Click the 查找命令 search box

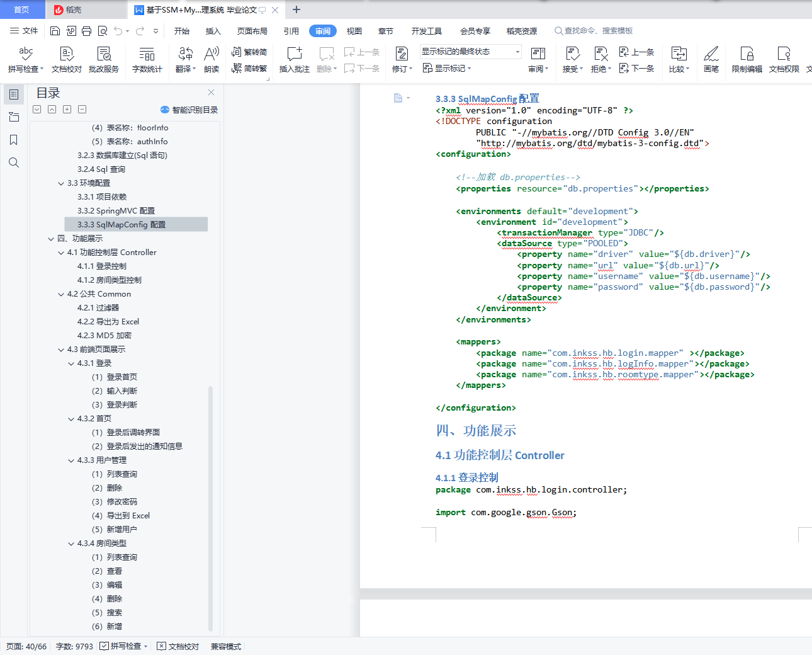click(593, 31)
